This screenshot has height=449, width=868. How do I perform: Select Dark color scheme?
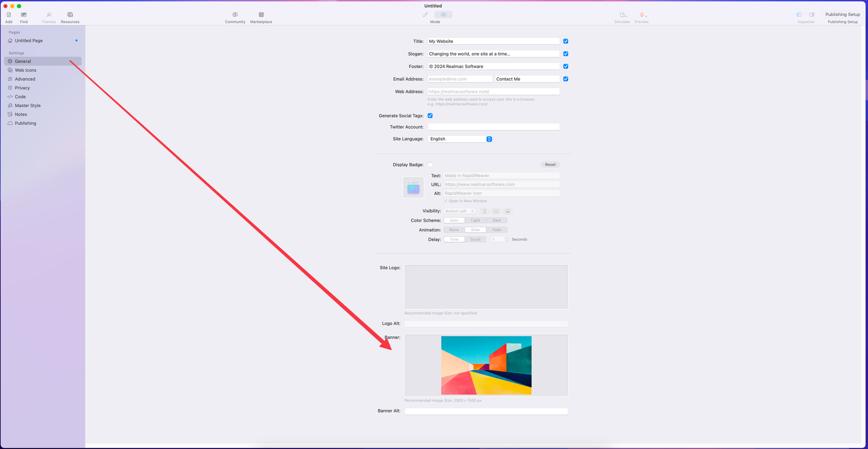coord(497,221)
